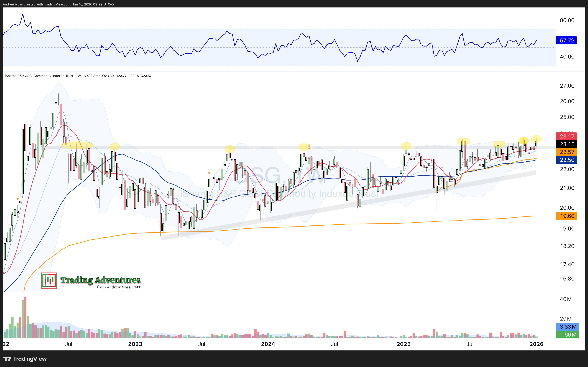Select the blue RSI value label 57.79
Image resolution: width=588 pixels, height=367 pixels.
pos(567,40)
